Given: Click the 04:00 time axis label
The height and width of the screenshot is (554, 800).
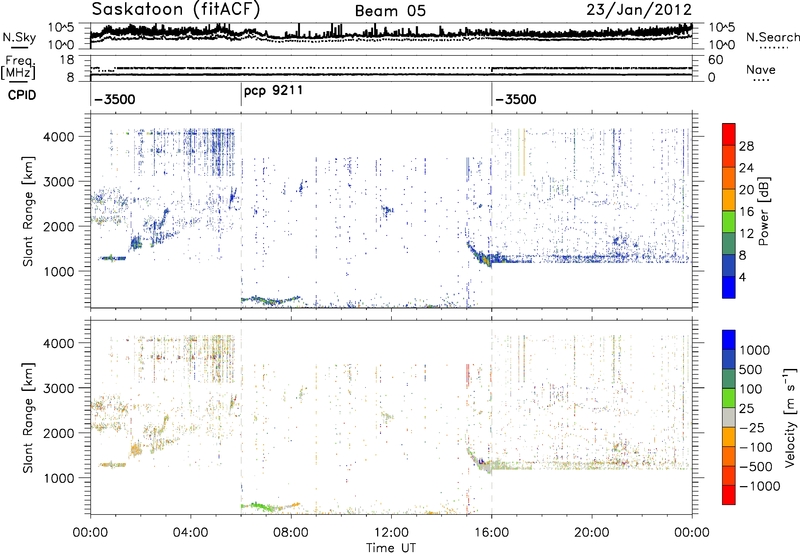Looking at the screenshot, I should coord(190,533).
